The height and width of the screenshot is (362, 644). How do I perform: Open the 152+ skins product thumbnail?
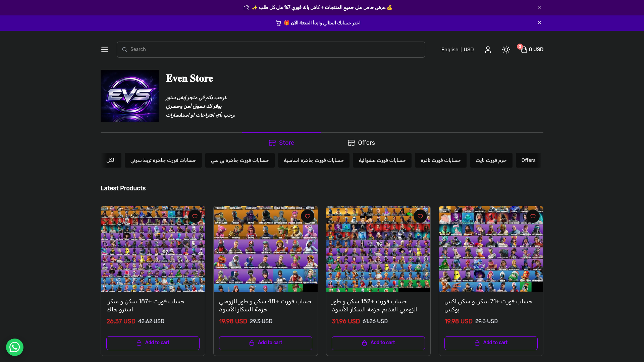(x=378, y=249)
